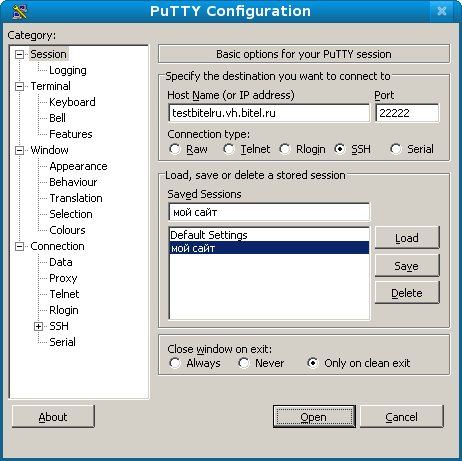Collapse the Connection category node
Viewport: 462px width, 461px height.
[20, 246]
